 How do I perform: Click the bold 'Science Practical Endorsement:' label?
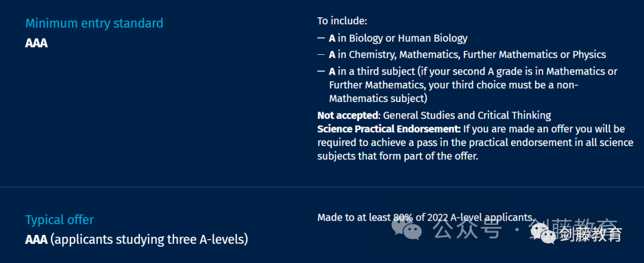pos(389,129)
